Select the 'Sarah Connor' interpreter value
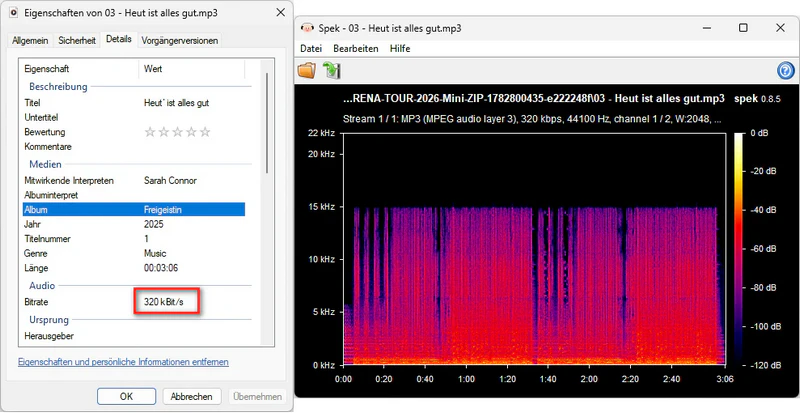 (170, 181)
